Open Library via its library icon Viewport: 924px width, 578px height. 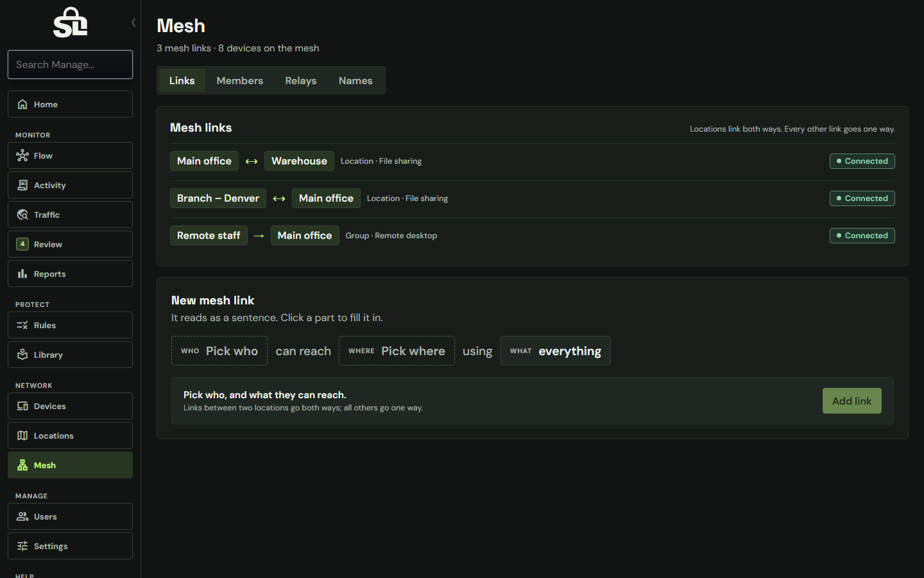coord(22,355)
